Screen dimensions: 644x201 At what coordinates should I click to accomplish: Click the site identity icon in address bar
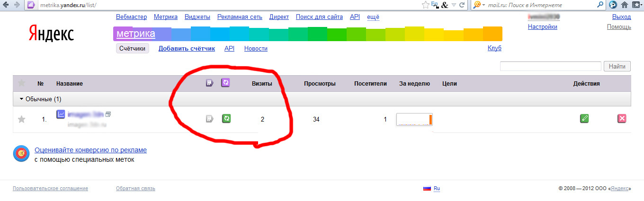(x=30, y=5)
